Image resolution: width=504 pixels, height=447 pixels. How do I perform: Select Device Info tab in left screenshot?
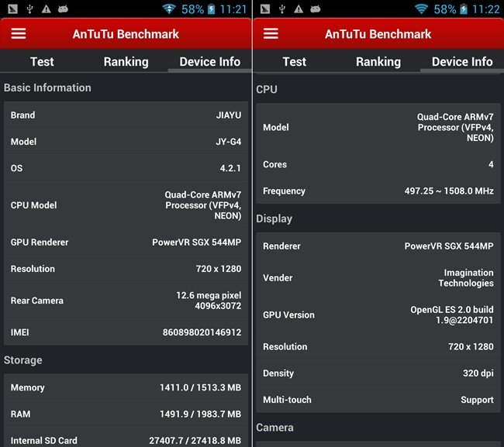210,62
